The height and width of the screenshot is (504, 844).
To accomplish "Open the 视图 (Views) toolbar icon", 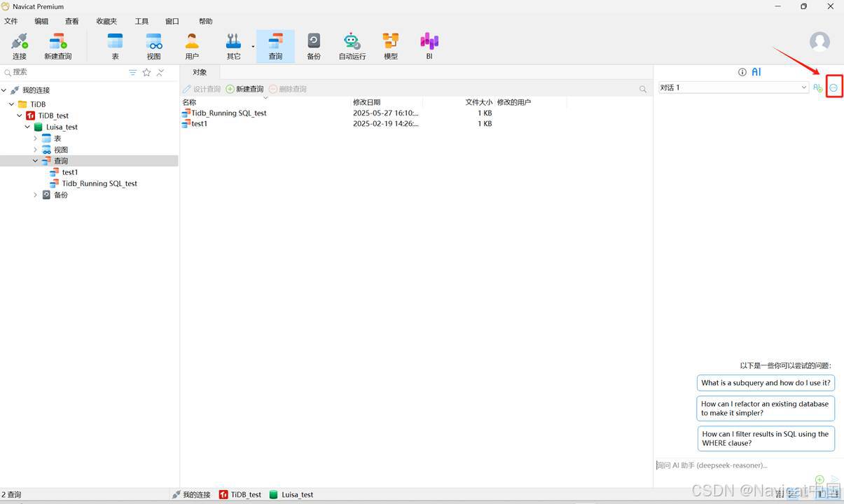I will point(153,42).
